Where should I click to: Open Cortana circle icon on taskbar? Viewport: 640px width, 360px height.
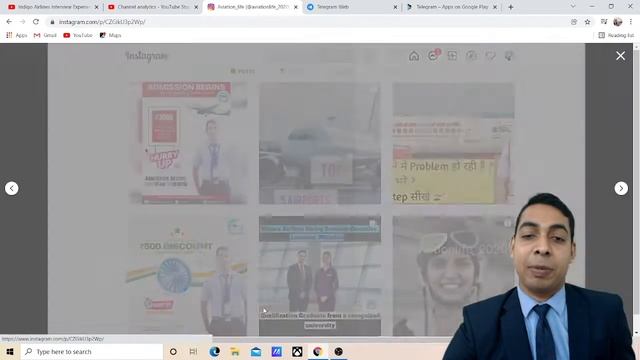(173, 351)
